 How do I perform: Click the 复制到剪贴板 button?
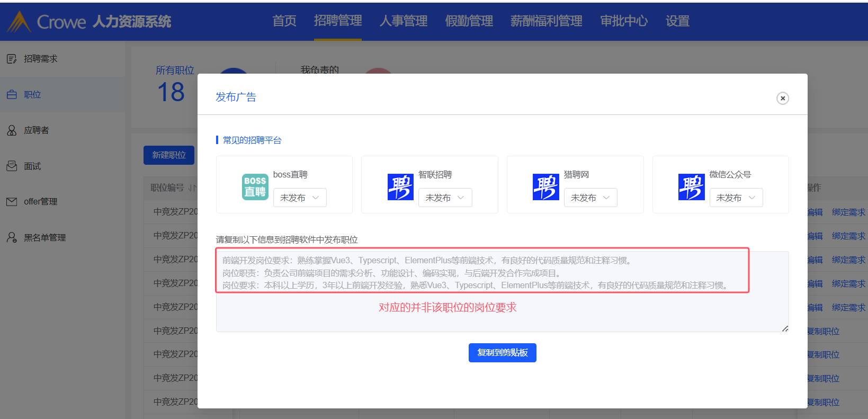pyautogui.click(x=502, y=353)
